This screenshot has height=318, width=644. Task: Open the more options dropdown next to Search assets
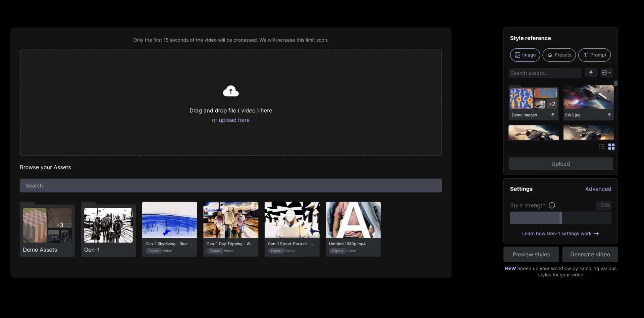click(x=606, y=73)
